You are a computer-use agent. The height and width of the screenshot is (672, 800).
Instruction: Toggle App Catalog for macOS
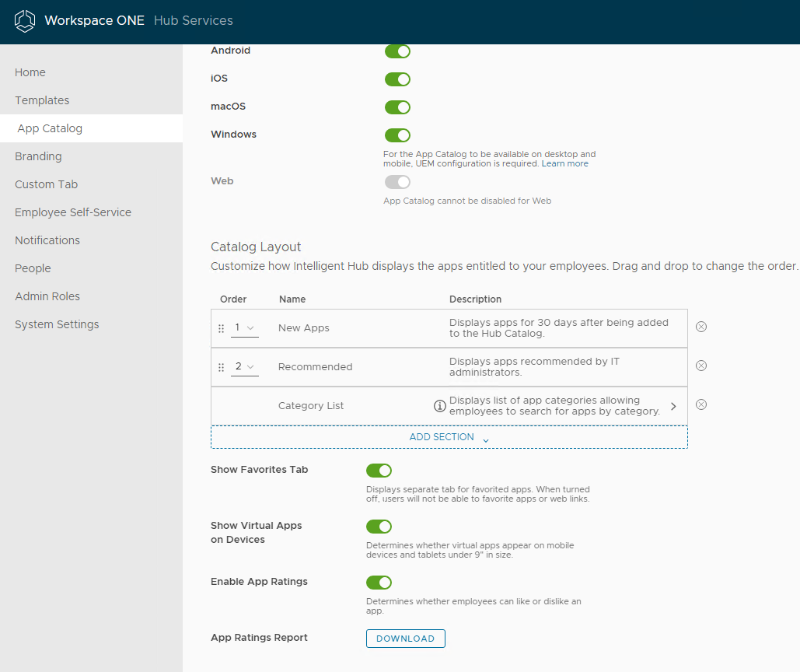click(x=397, y=107)
